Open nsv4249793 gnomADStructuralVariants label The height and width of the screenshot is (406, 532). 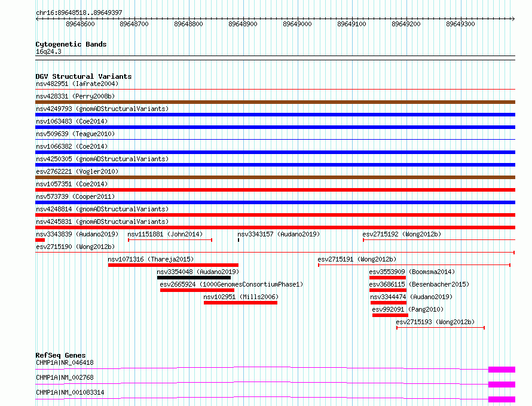pyautogui.click(x=102, y=109)
